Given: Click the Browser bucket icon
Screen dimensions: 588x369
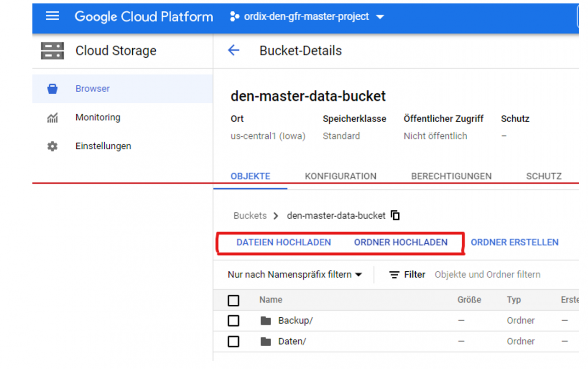Looking at the screenshot, I should (x=52, y=89).
